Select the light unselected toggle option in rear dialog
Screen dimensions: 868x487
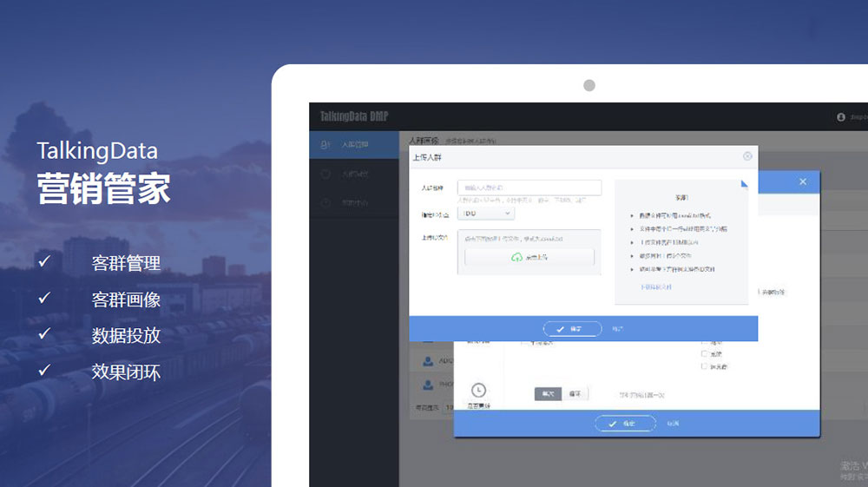point(575,393)
